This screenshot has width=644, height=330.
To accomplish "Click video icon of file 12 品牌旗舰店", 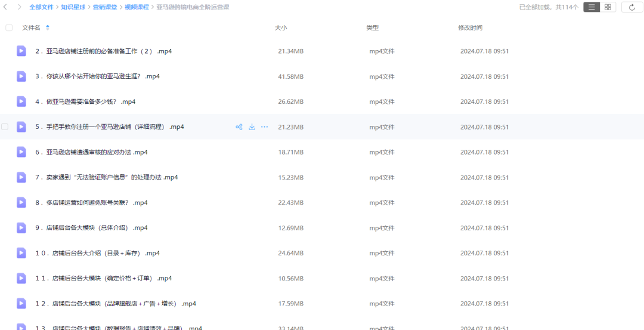I will (21, 304).
